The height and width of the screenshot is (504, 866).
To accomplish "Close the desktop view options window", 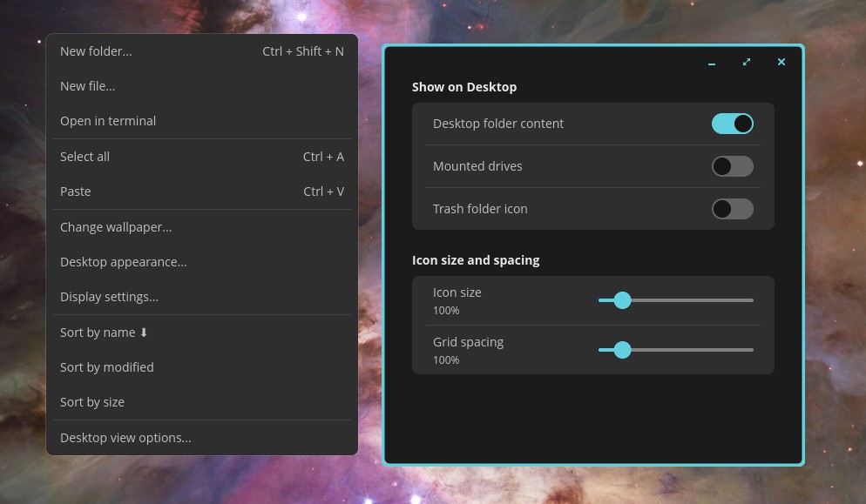I will coord(781,63).
